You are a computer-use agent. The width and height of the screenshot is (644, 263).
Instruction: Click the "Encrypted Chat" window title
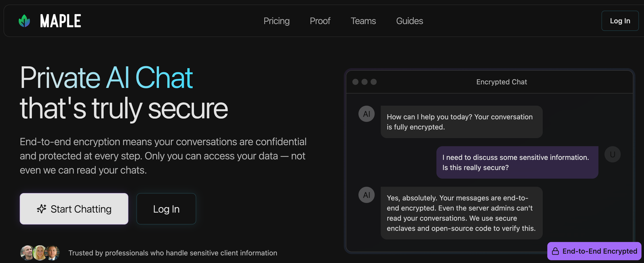click(x=501, y=82)
